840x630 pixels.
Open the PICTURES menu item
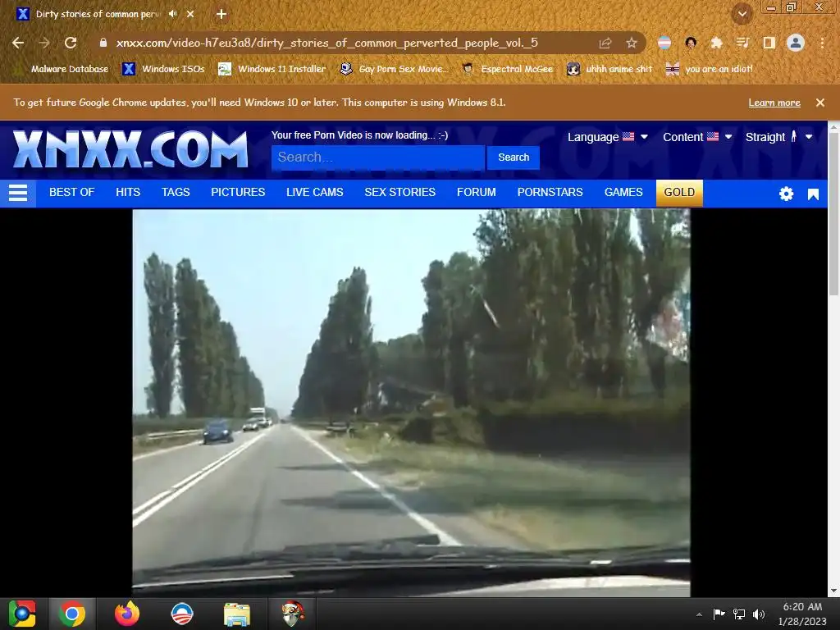click(238, 192)
